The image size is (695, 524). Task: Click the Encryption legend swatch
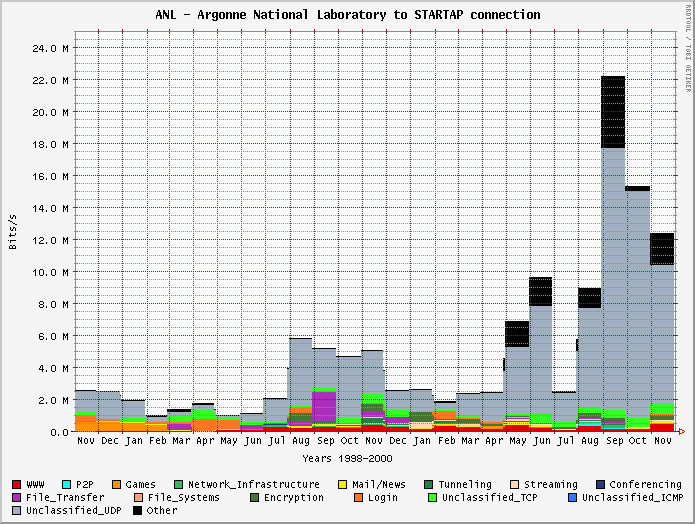(x=254, y=497)
